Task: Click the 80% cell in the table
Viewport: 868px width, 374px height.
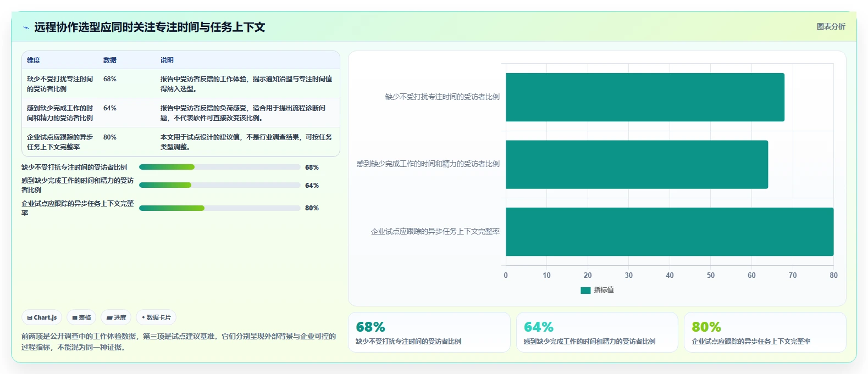Action: [110, 137]
